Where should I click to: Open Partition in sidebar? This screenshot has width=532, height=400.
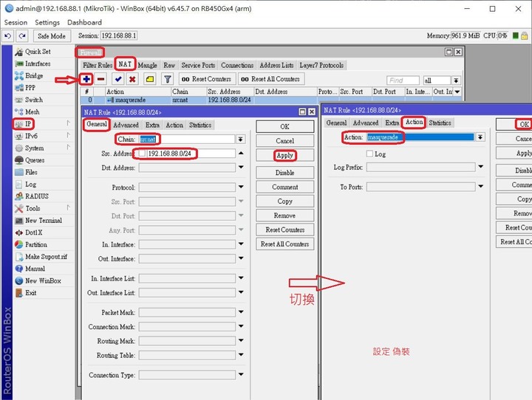pos(36,245)
